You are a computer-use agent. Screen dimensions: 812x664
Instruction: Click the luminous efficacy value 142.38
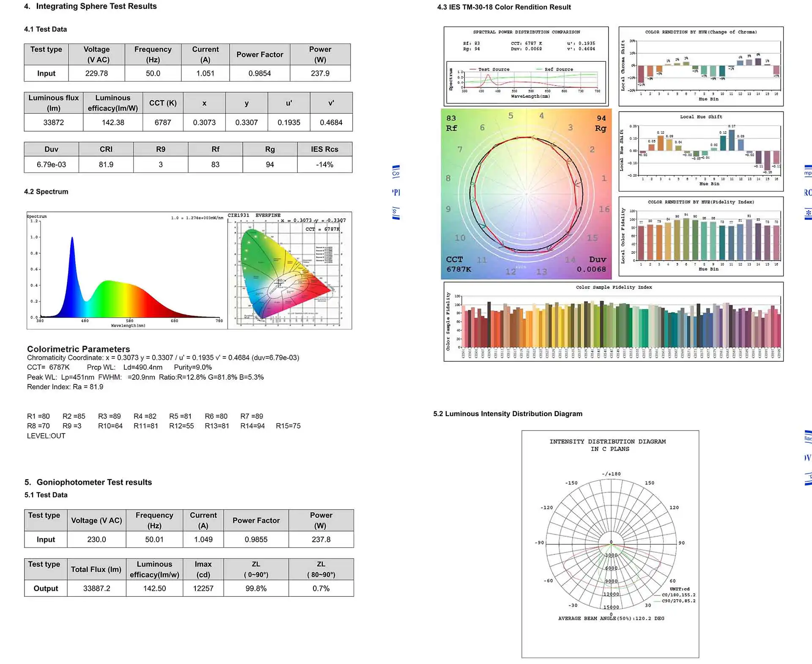113,122
